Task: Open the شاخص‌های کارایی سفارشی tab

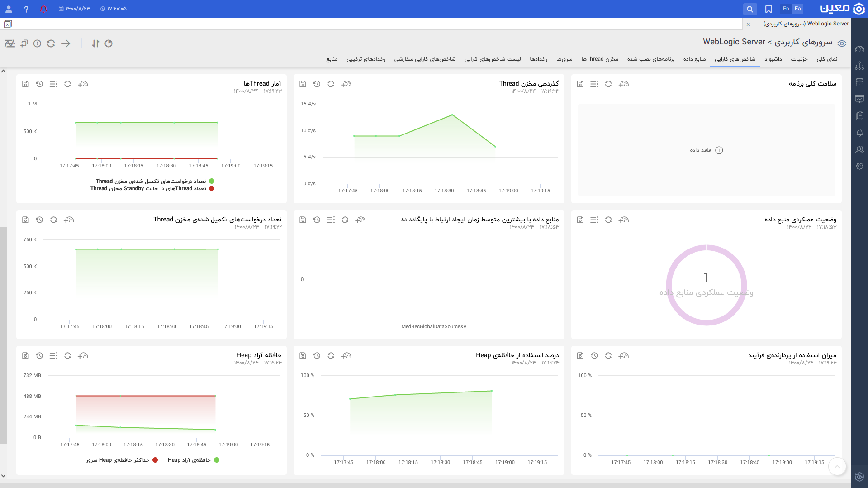Action: coord(425,59)
